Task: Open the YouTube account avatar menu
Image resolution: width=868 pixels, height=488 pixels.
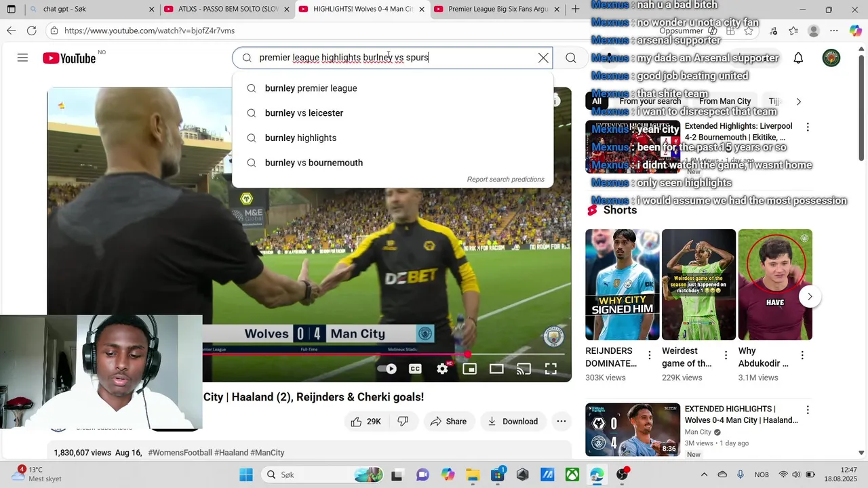Action: pyautogui.click(x=831, y=58)
